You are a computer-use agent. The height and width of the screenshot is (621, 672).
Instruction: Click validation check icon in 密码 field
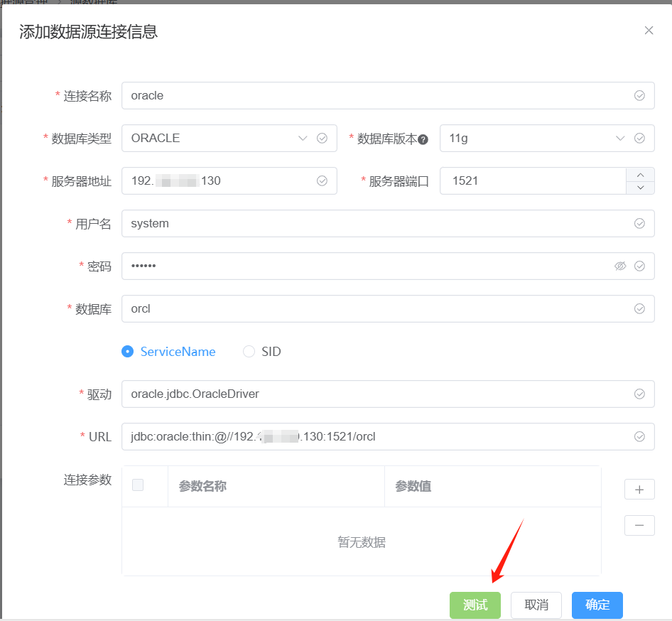pos(639,266)
